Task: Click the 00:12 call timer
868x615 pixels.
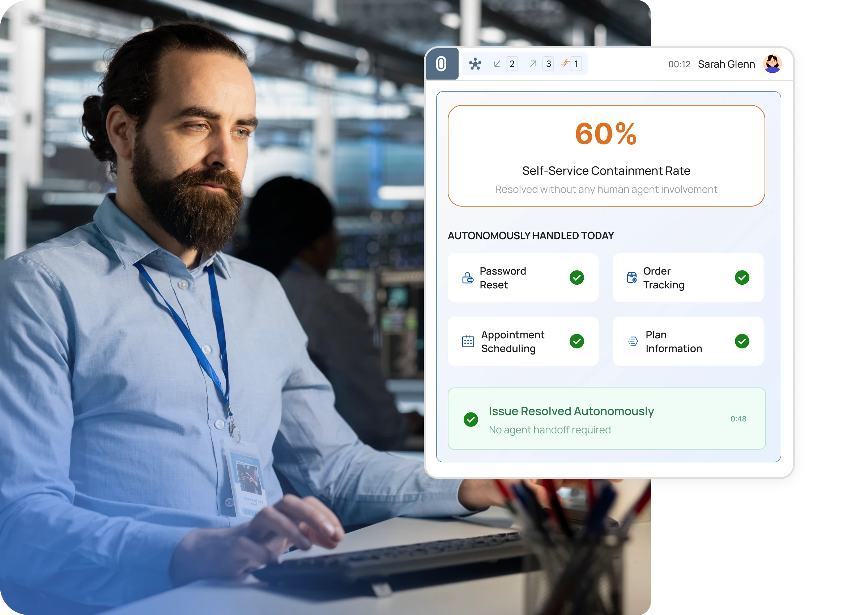Action: point(679,64)
